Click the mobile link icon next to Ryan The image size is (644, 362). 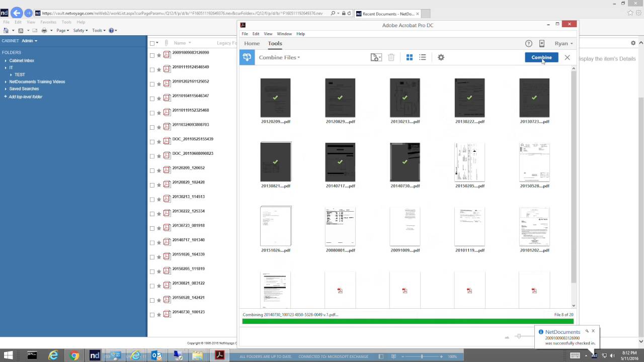[x=542, y=44]
